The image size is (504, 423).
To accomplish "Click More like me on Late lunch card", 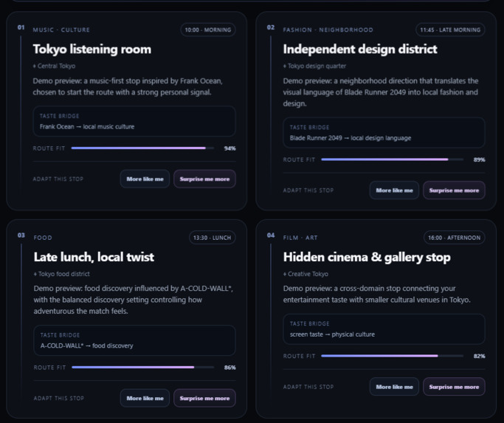I will [x=145, y=398].
